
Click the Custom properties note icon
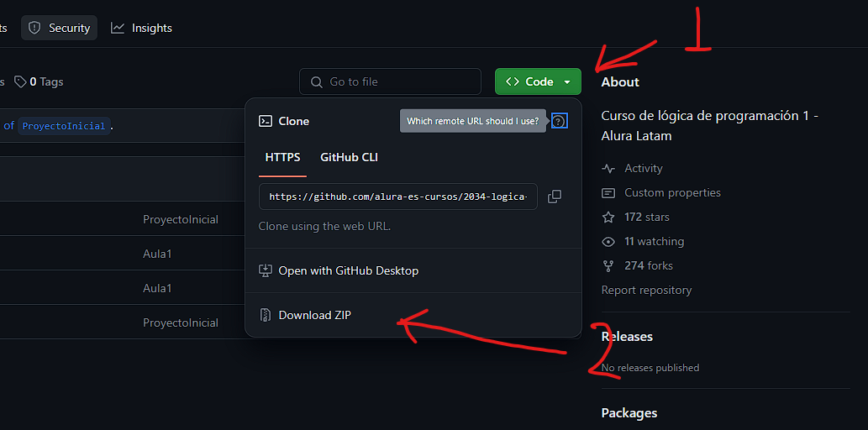point(608,193)
